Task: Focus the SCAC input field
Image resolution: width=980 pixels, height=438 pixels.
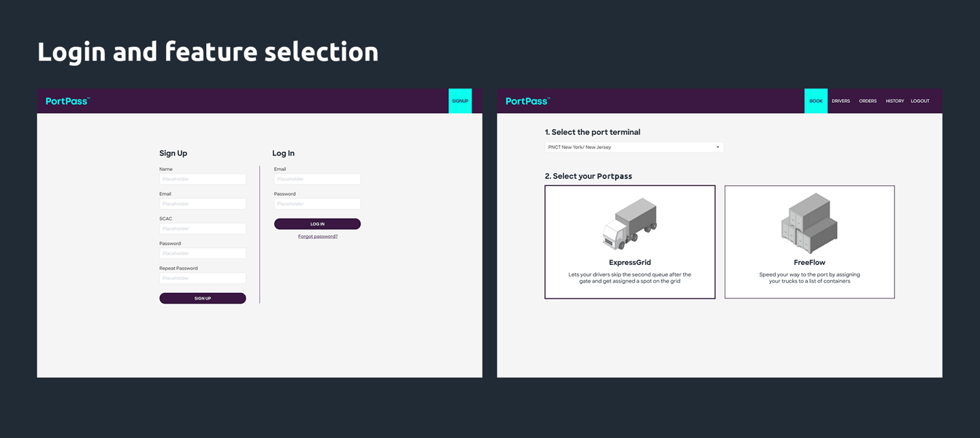Action: click(x=203, y=229)
